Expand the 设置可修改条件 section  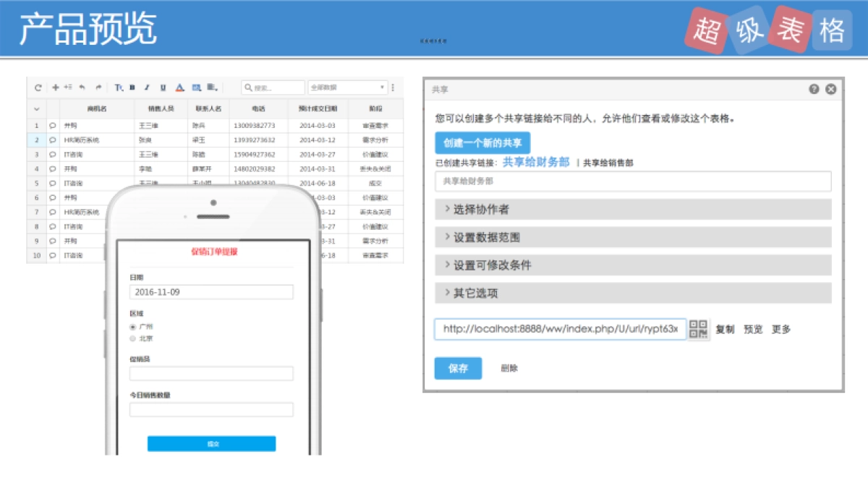click(x=481, y=265)
